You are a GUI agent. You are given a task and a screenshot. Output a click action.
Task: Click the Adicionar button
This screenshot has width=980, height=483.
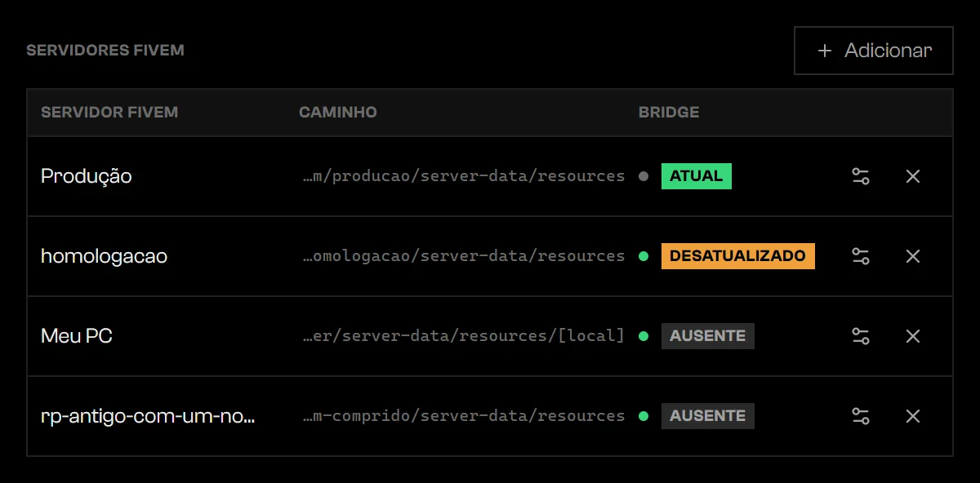874,51
